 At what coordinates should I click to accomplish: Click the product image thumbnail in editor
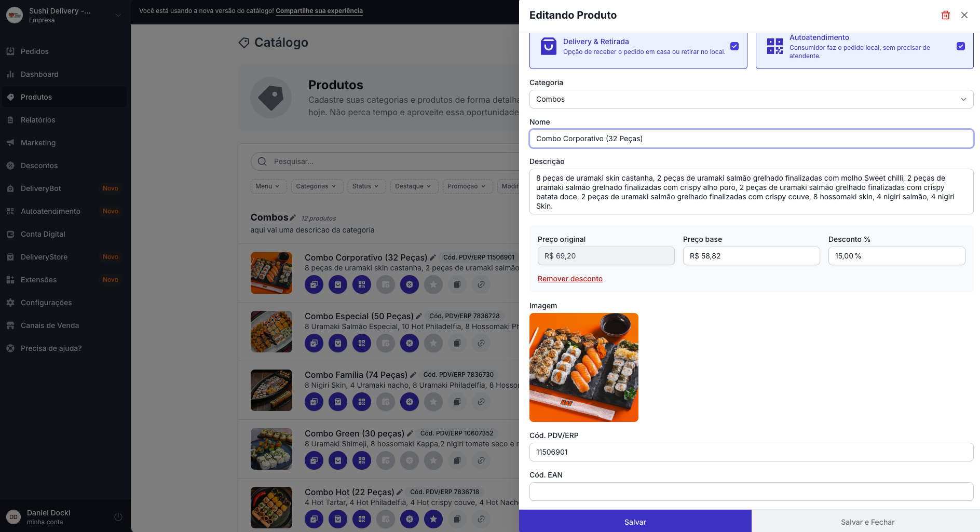pyautogui.click(x=584, y=367)
